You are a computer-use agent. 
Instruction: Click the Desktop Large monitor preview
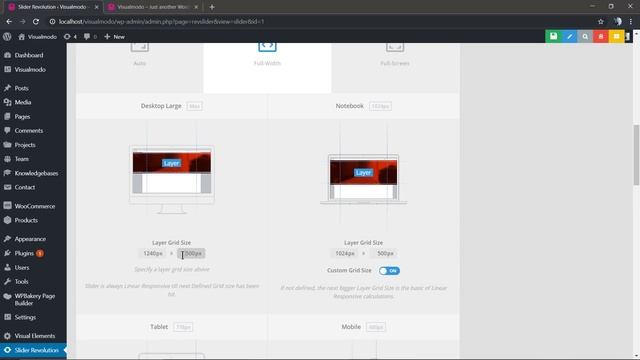[172, 180]
